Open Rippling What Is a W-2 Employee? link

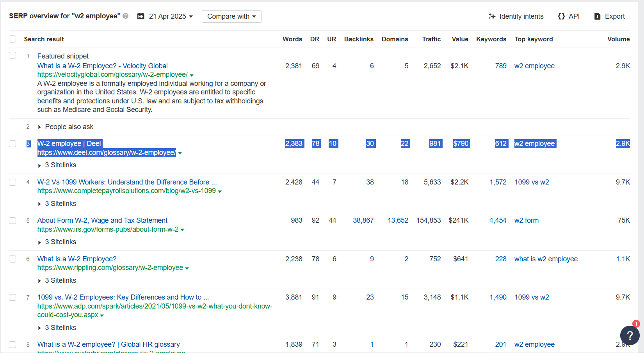point(77,259)
